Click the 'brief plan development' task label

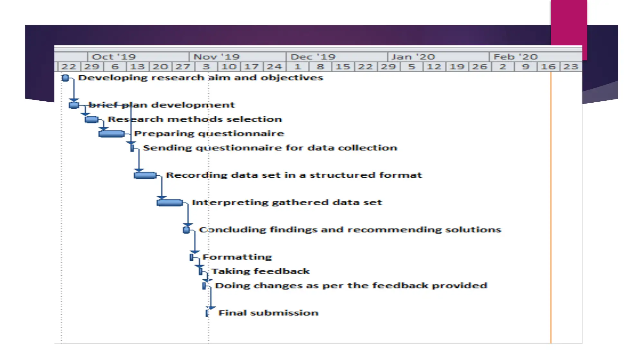[162, 105]
